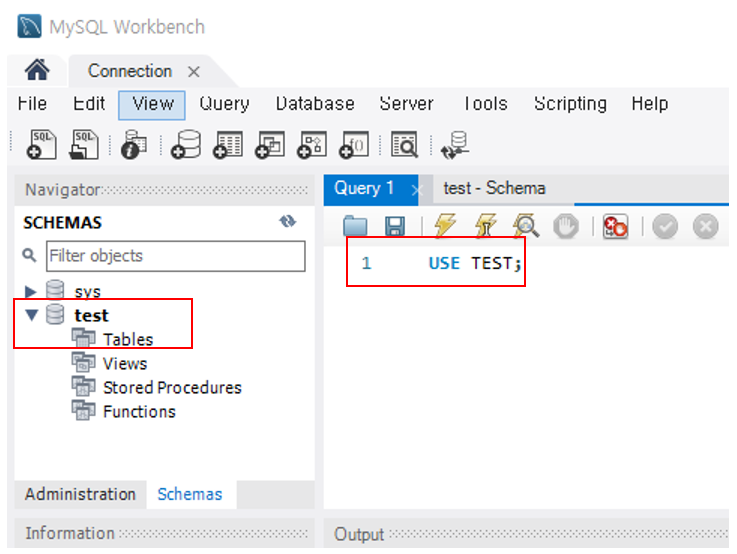Click the Output panel header
737x554 pixels.
point(526,534)
